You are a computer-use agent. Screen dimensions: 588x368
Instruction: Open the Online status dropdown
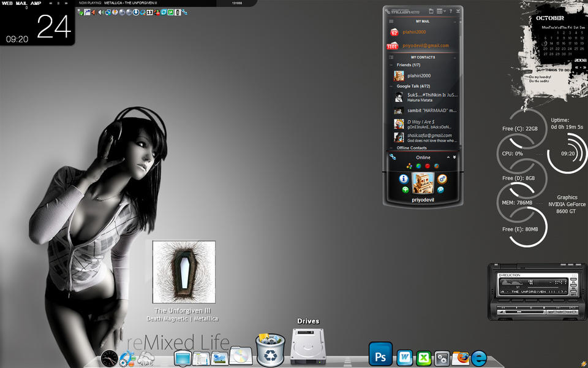[x=423, y=158]
